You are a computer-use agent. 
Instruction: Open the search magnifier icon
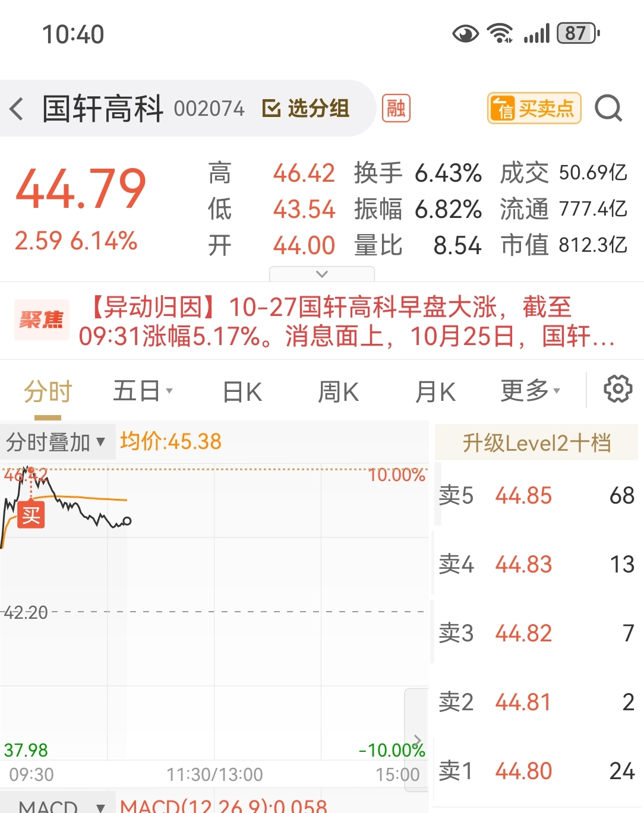(608, 109)
